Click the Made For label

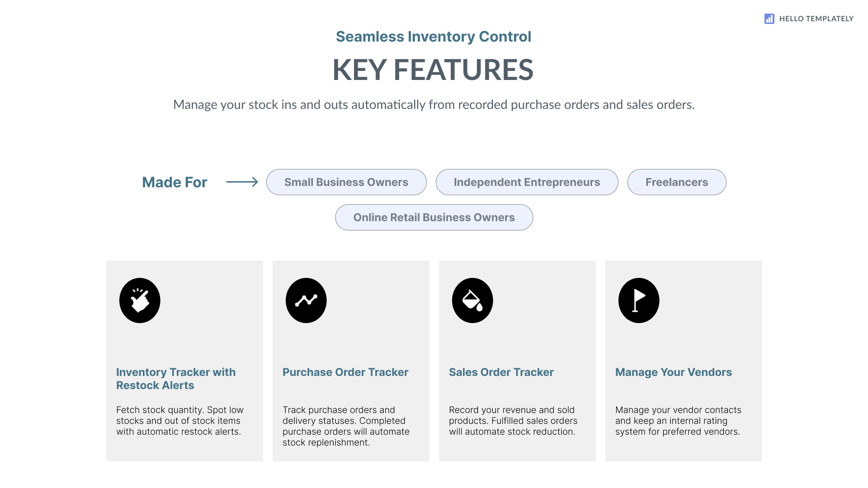[x=175, y=182]
